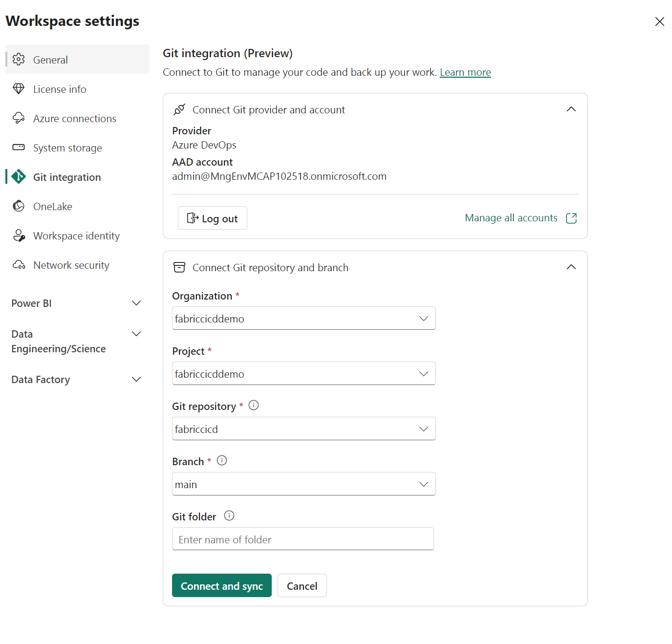Open the Organization dropdown
The height and width of the screenshot is (644, 672).
303,318
